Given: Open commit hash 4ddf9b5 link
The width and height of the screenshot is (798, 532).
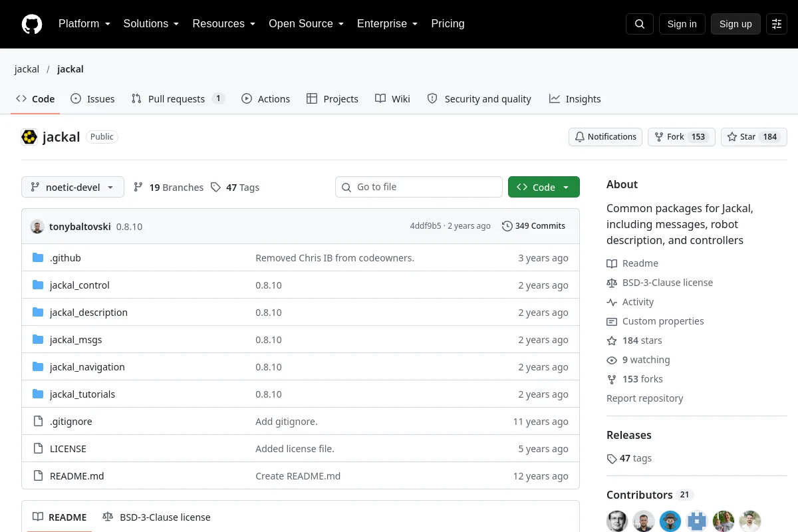Looking at the screenshot, I should (426, 226).
